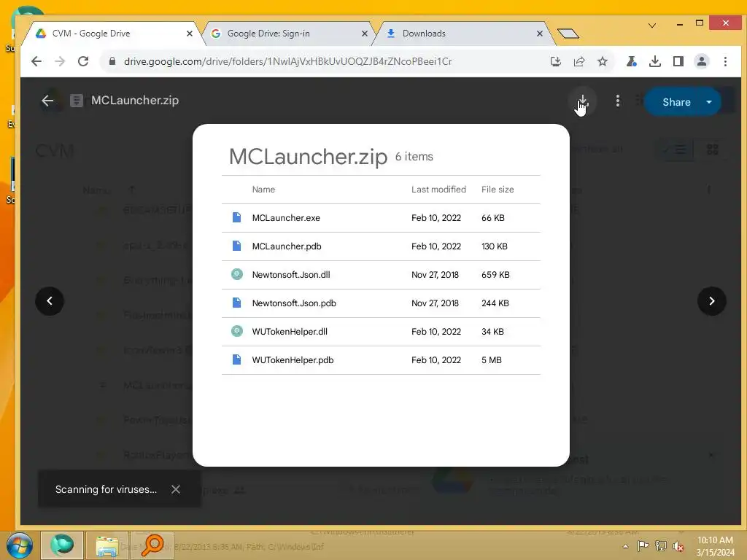
Task: Navigate forward in browser
Action: pos(60,61)
